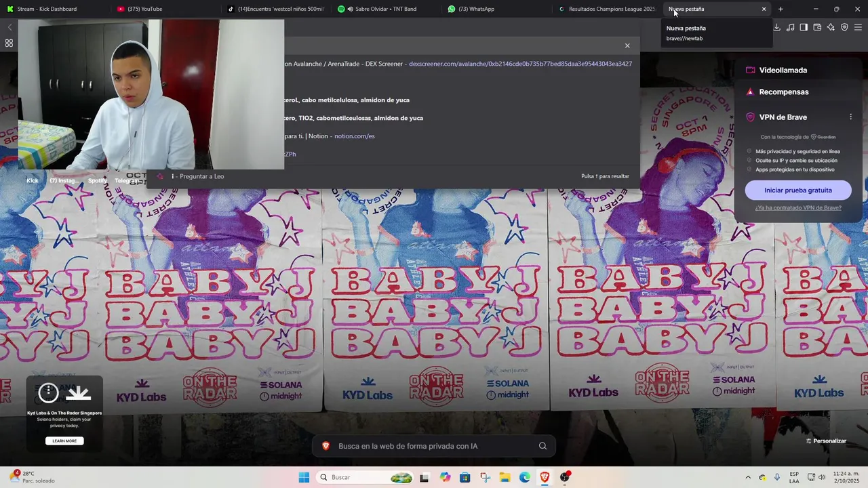Open the ESP LAA language indicator

tap(794, 477)
